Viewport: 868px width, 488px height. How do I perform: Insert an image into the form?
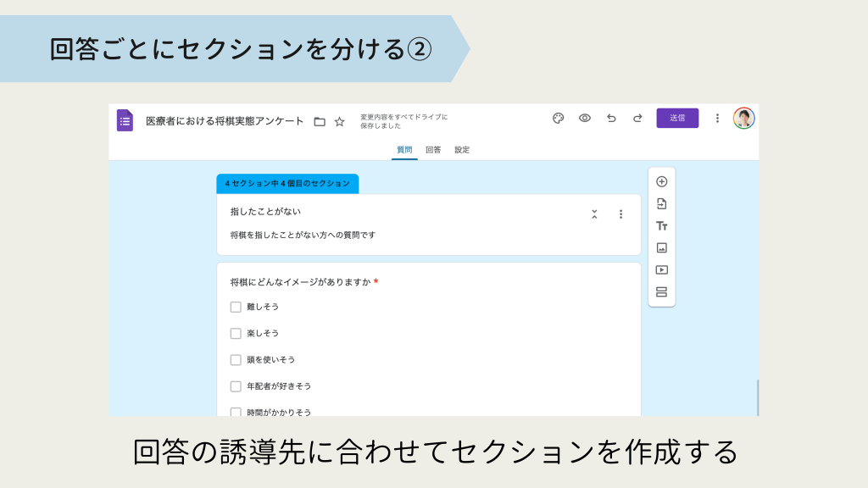click(x=662, y=247)
